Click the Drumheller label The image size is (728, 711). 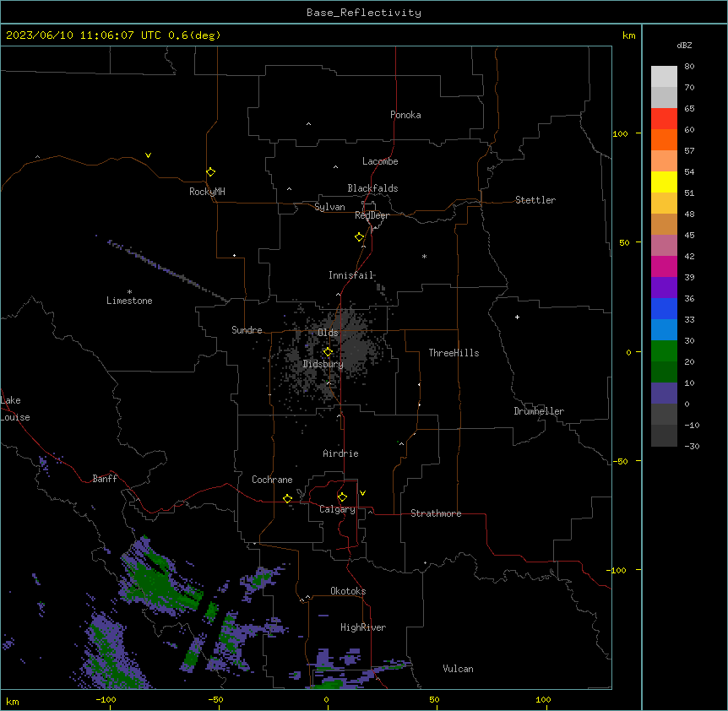(539, 411)
